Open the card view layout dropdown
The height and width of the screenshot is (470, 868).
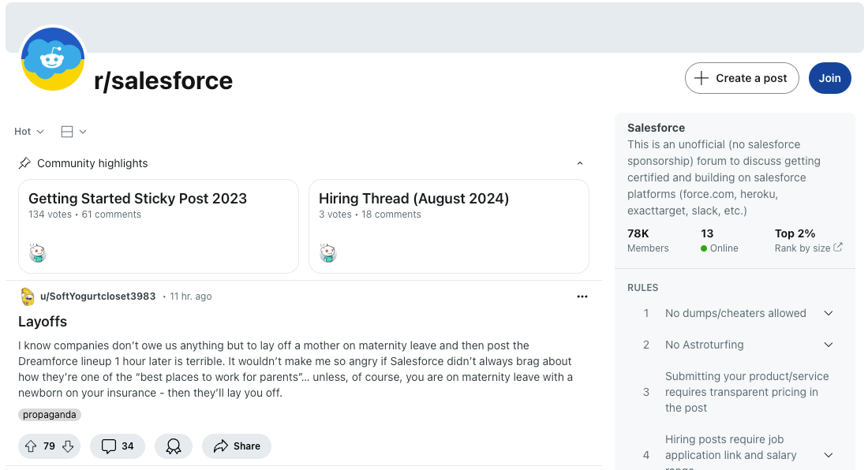point(73,132)
